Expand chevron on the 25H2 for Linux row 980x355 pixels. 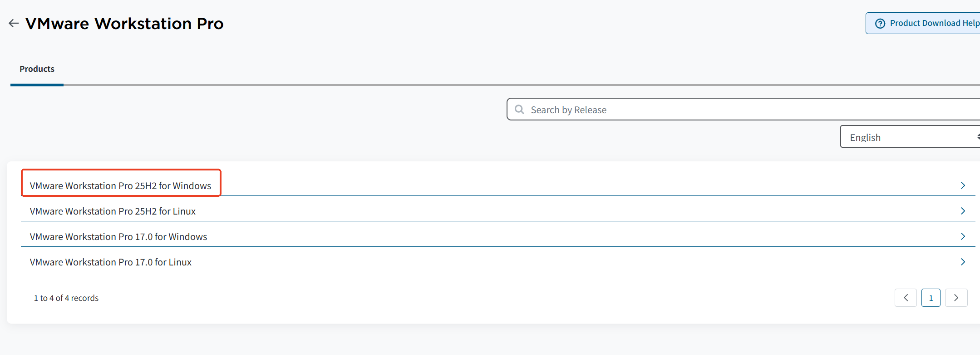tap(963, 211)
